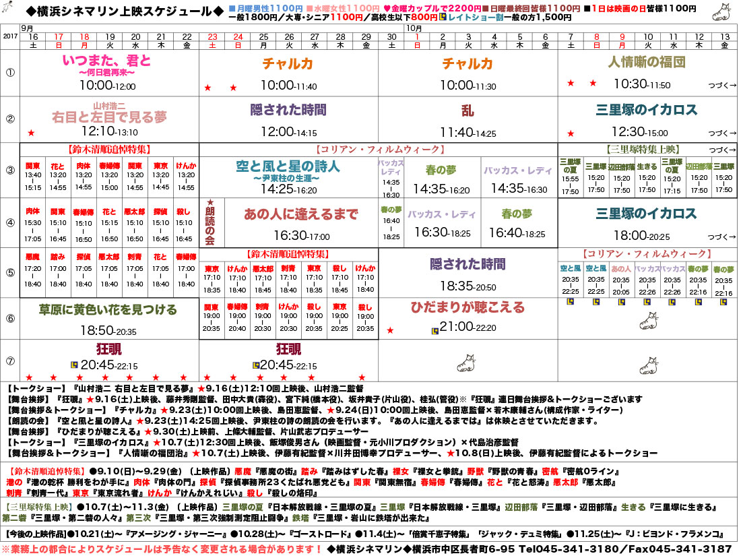Click the row number ⑦ label

(x=10, y=361)
